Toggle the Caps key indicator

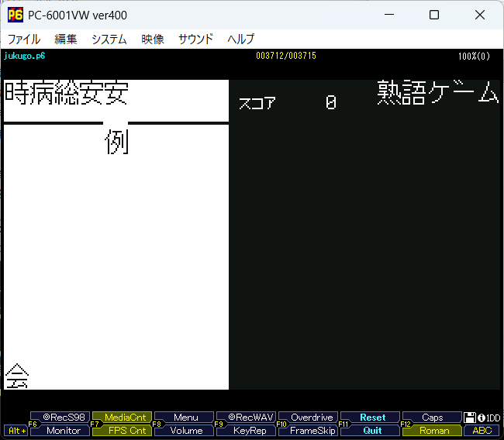[x=433, y=418]
